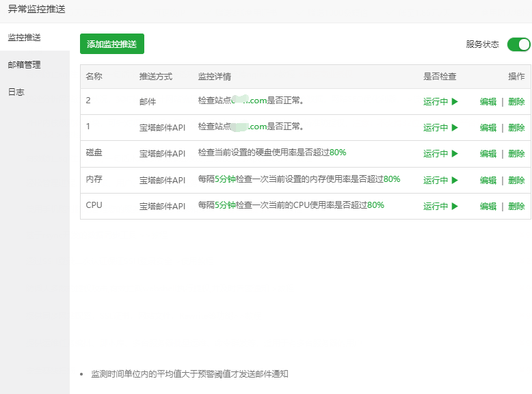Image resolution: width=532 pixels, height=394 pixels.
Task: Edit the 内存 monitoring rule
Action: (488, 180)
